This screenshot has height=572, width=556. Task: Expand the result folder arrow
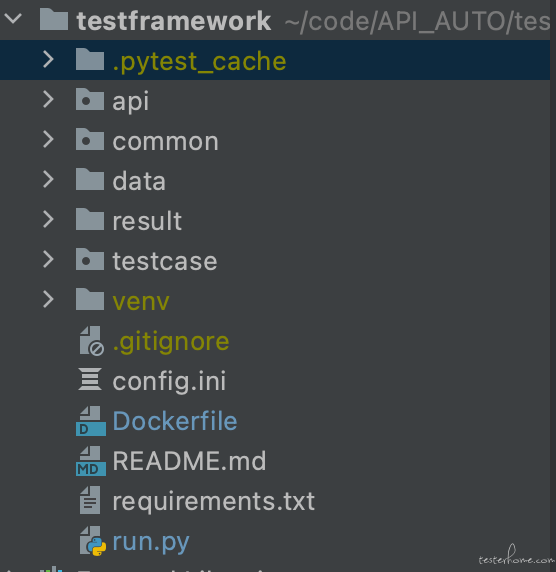click(48, 219)
